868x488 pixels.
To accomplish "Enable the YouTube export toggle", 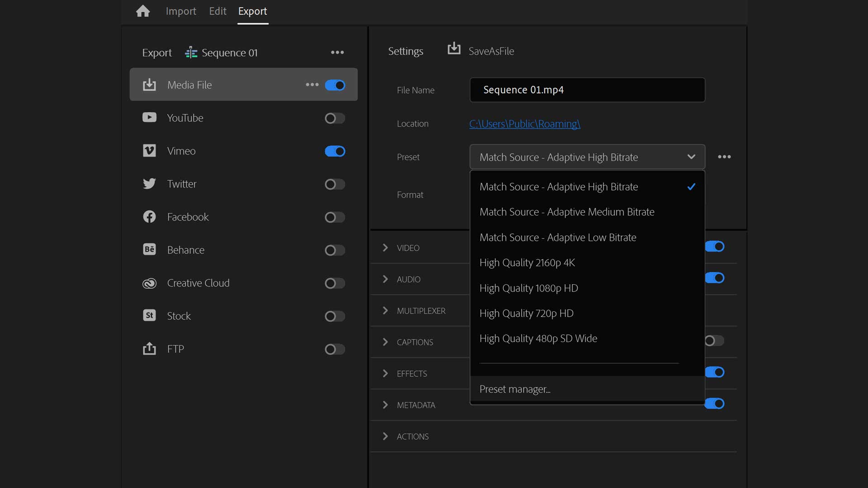I will pos(335,118).
